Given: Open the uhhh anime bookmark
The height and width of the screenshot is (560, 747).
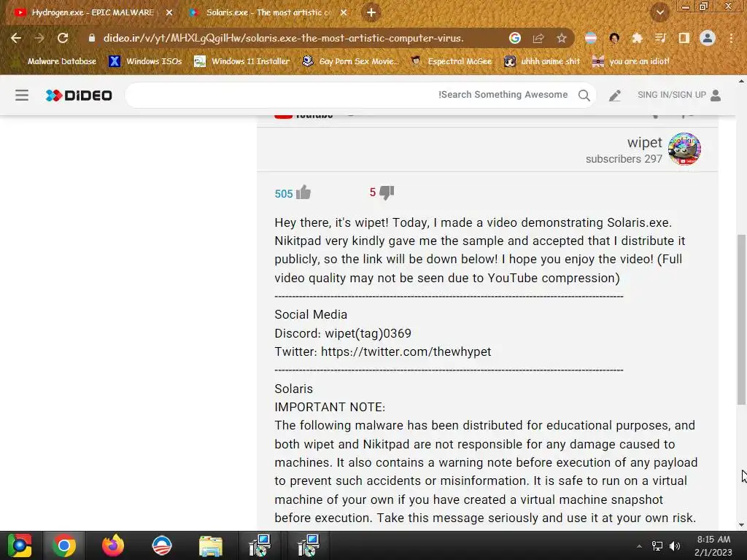Looking at the screenshot, I should pyautogui.click(x=543, y=61).
